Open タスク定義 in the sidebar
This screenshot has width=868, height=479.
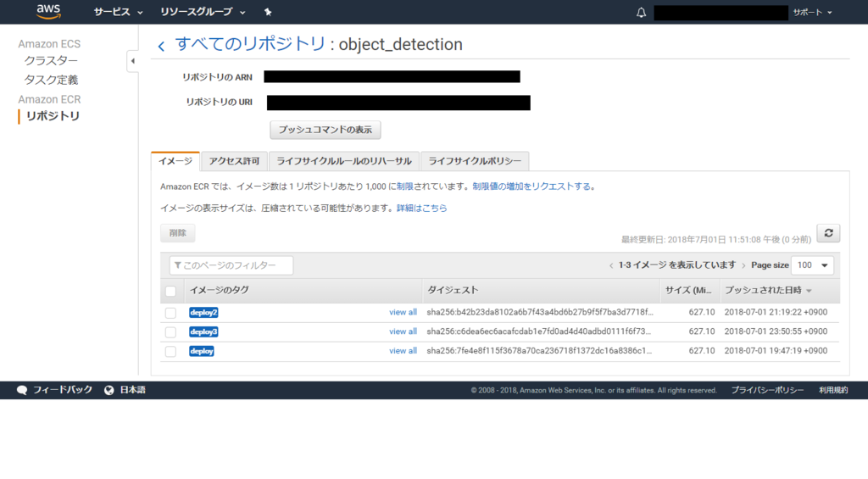(x=51, y=80)
